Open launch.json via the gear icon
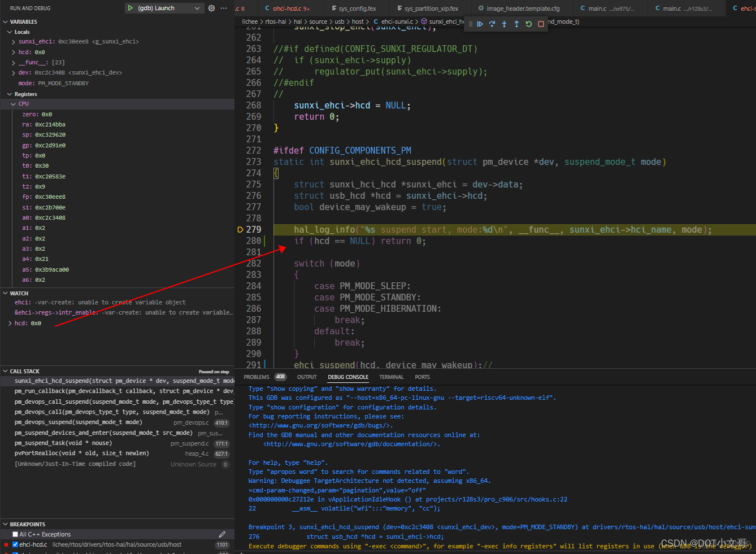 click(x=211, y=8)
